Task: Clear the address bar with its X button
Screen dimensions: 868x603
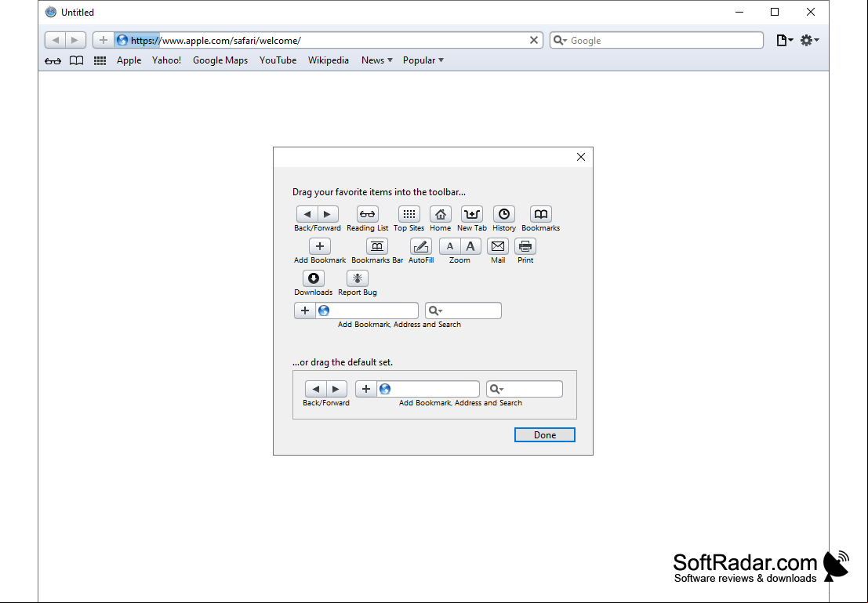Action: tap(534, 41)
